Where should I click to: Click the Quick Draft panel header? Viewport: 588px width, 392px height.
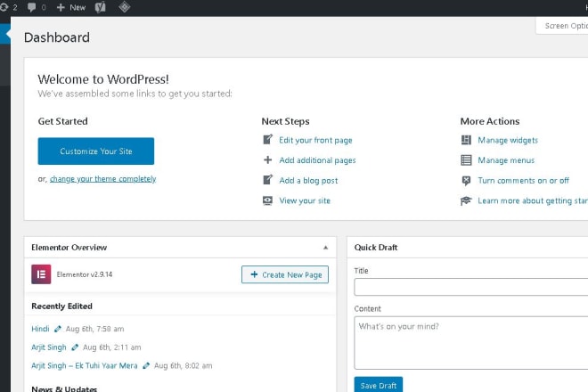(467, 247)
